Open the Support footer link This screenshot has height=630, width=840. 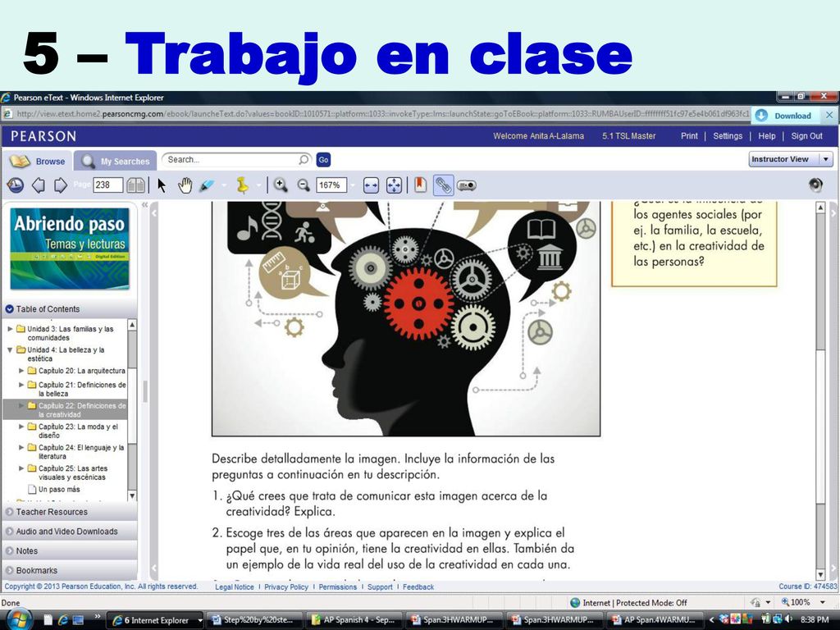pos(380,587)
